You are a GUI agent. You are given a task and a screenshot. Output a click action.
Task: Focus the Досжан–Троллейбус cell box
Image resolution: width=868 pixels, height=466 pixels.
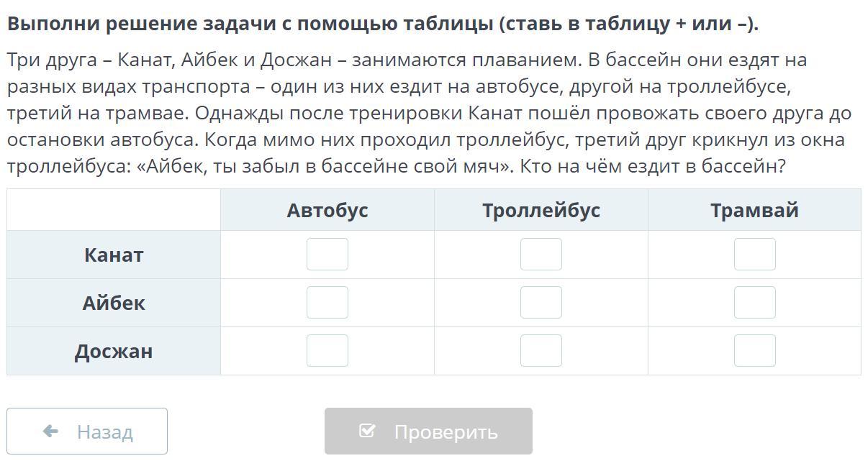(541, 351)
